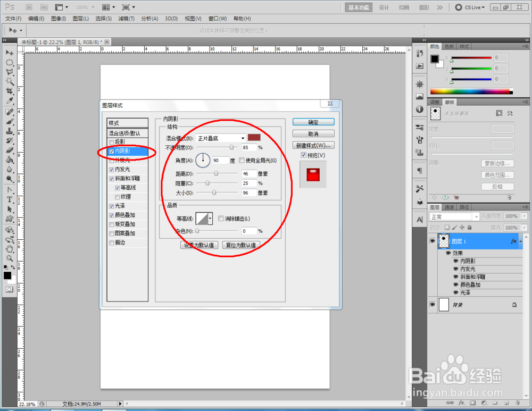Open the status bar info arrow
Viewport: 532px width, 411px height.
pyautogui.click(x=120, y=404)
